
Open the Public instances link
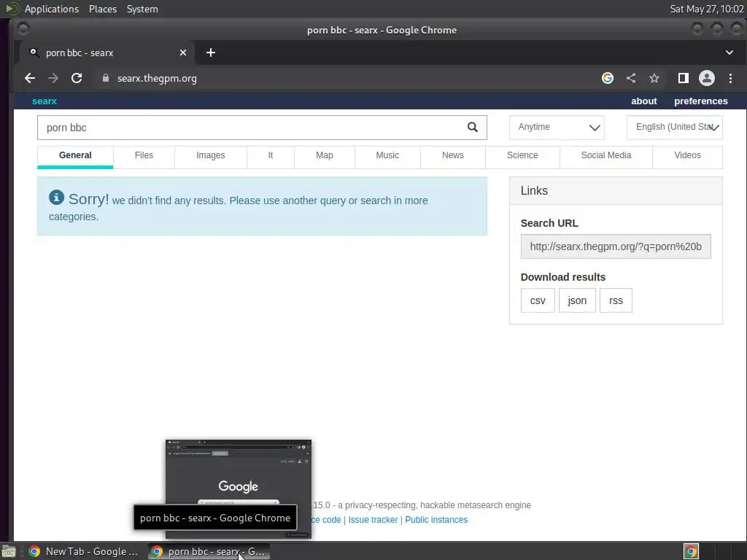(x=436, y=520)
